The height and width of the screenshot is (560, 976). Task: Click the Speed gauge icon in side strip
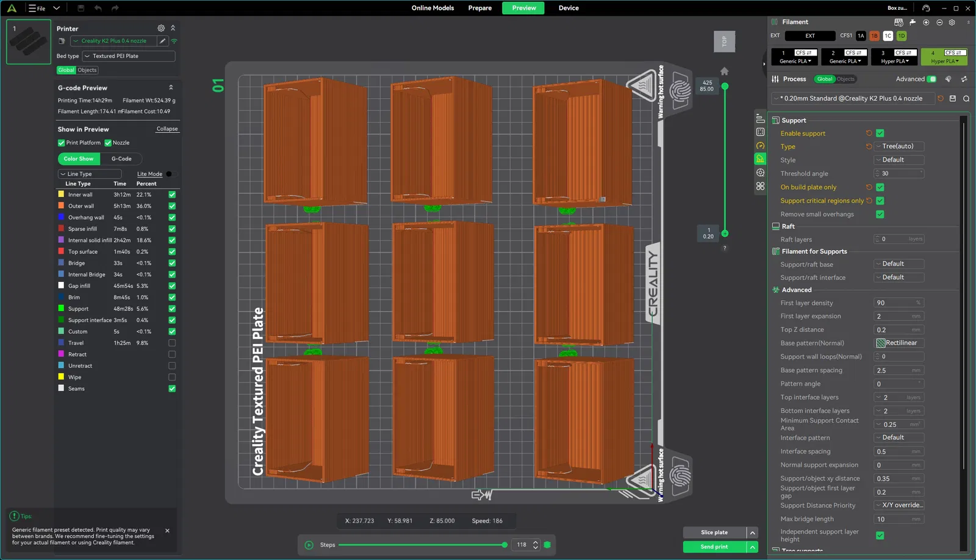(760, 146)
